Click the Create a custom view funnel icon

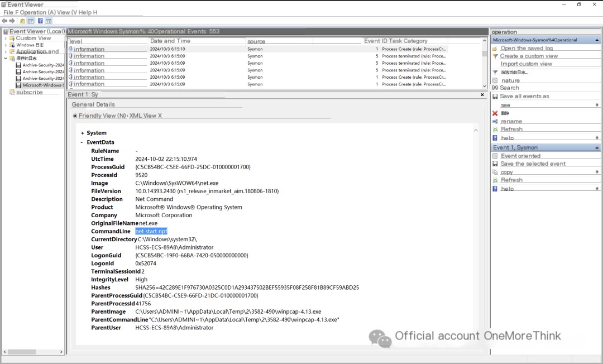495,56
